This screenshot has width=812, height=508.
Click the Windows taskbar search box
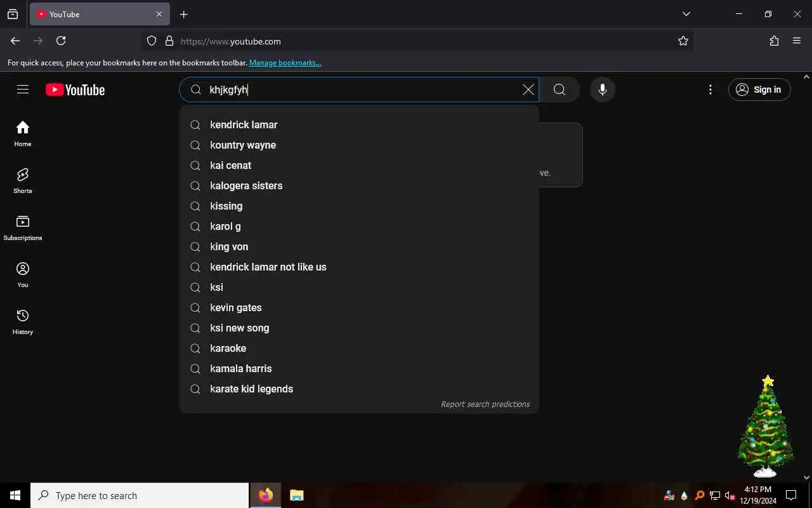click(140, 495)
